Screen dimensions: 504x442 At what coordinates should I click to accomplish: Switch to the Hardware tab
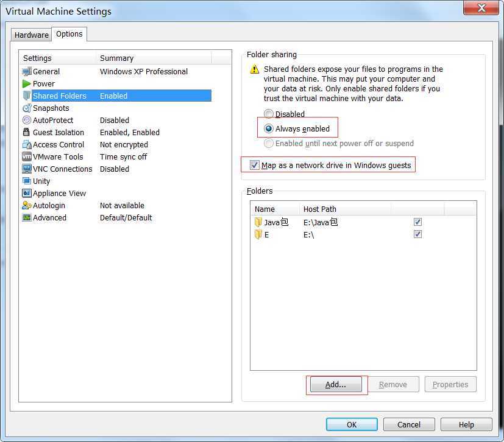tap(32, 35)
